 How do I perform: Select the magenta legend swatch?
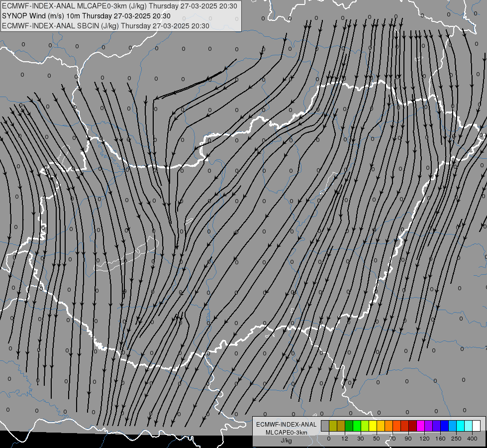[x=420, y=426]
